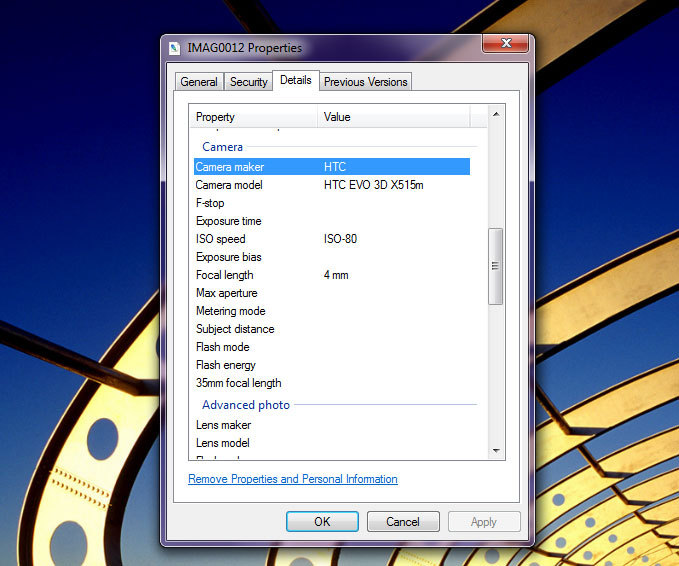This screenshot has width=679, height=566.
Task: Click the vertical scrollbar thumb
Action: click(495, 266)
